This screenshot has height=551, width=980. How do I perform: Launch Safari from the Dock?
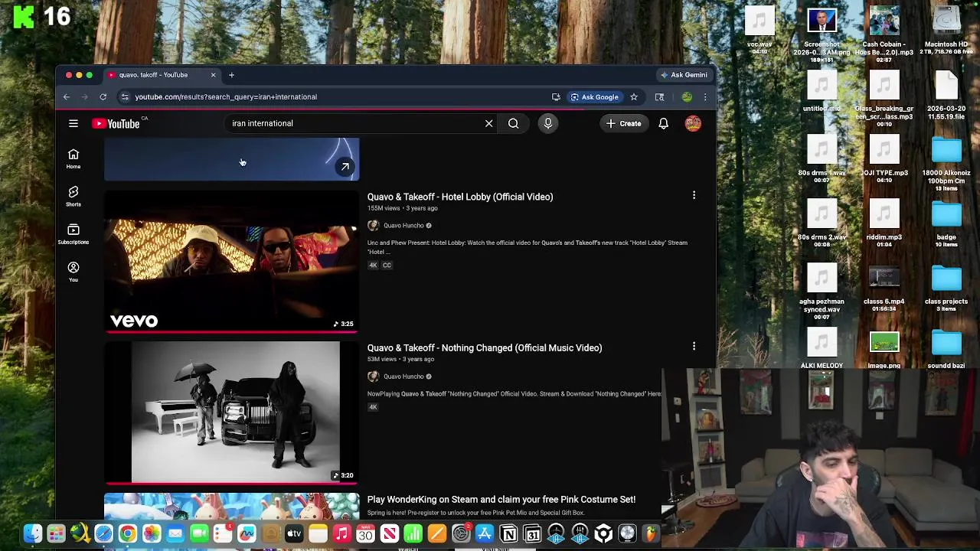point(103,533)
